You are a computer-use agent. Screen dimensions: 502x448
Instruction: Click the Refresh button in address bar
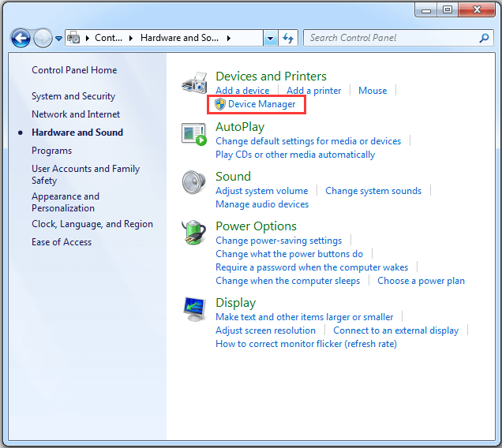click(288, 38)
